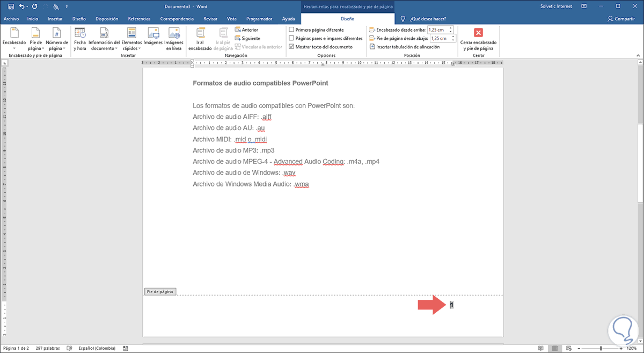Switch to the Revisar ribbon tab

210,18
